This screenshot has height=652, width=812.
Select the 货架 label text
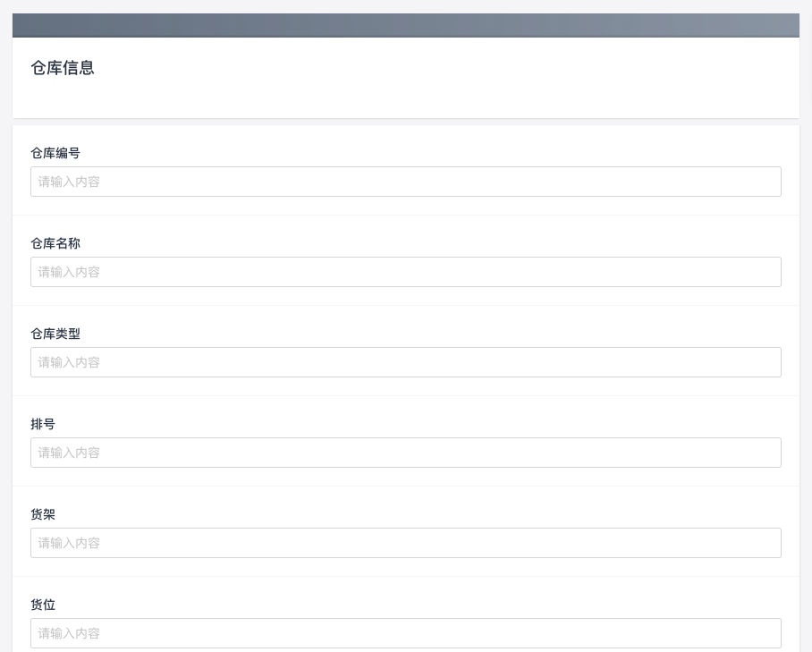(x=43, y=514)
